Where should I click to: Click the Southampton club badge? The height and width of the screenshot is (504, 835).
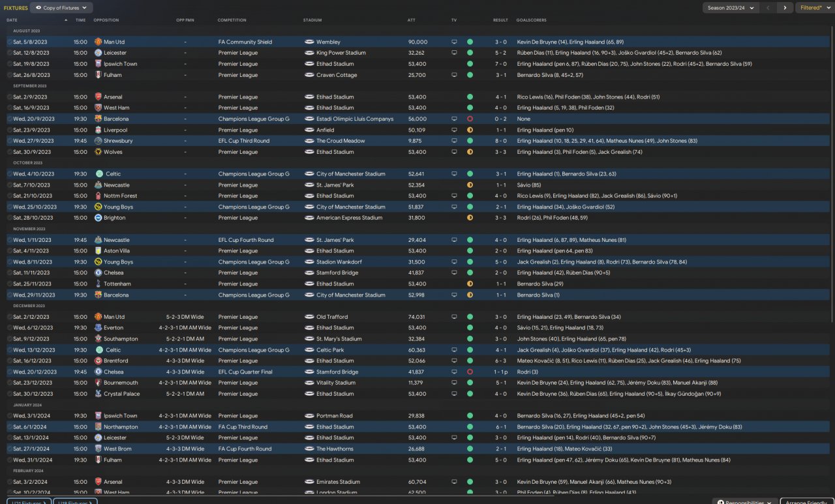pyautogui.click(x=99, y=339)
